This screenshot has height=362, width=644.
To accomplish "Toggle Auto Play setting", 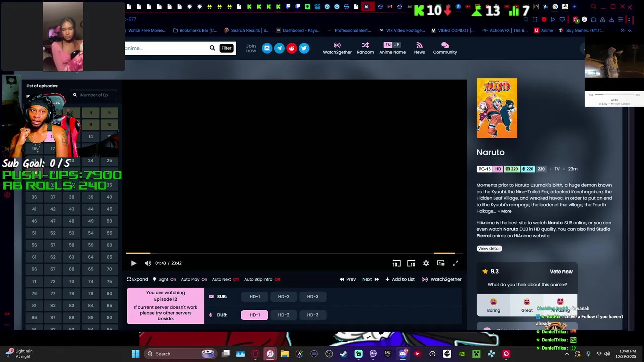I will 194,279.
